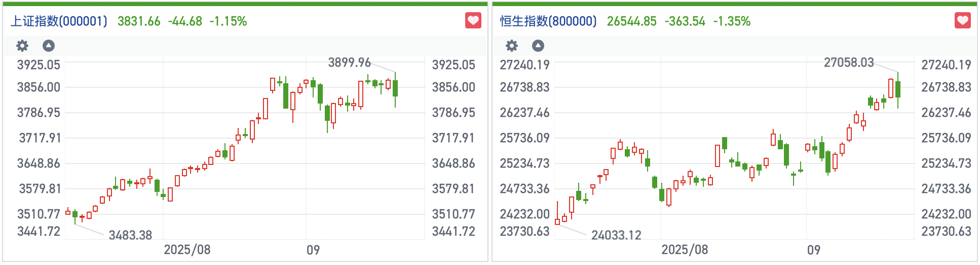Click the 3483.38 low marker label

pos(130,235)
